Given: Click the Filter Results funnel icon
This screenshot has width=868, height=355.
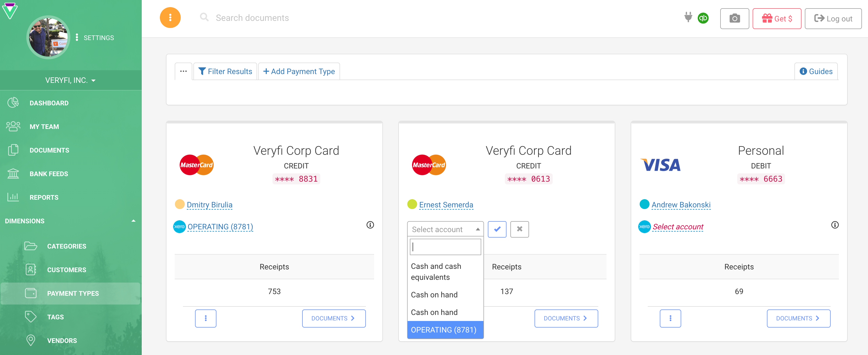Looking at the screenshot, I should [x=203, y=71].
